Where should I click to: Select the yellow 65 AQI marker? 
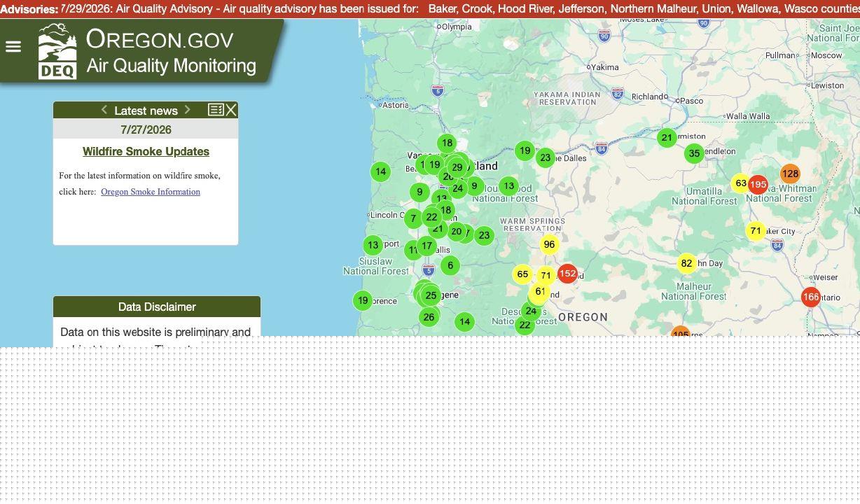point(522,274)
